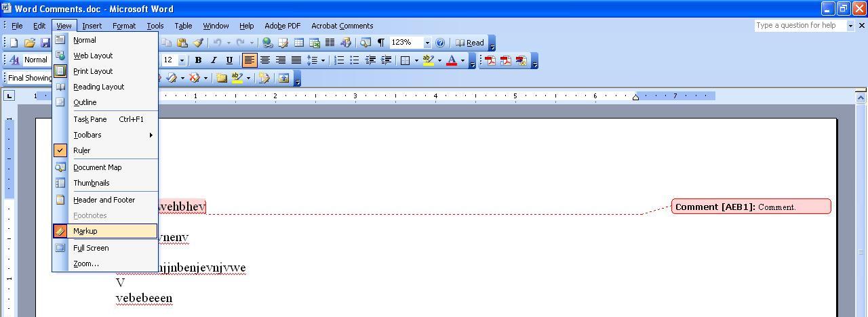Click the Bullets list icon
The width and height of the screenshot is (868, 317).
354,60
